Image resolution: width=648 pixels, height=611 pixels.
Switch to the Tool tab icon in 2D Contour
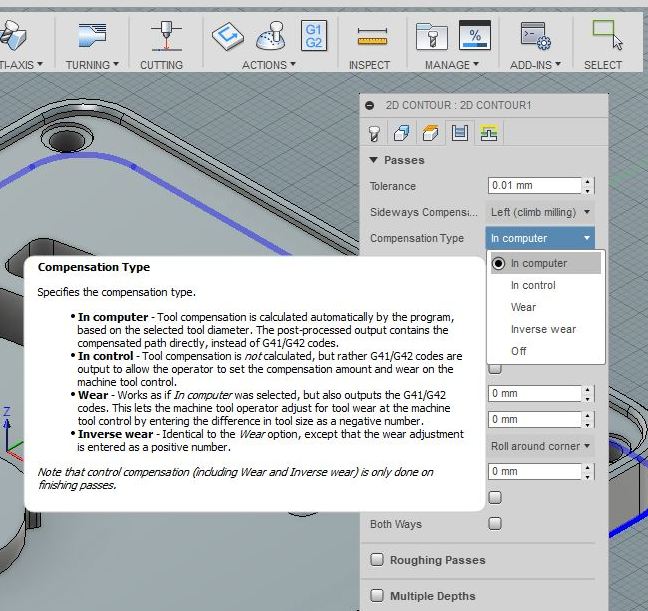point(376,132)
